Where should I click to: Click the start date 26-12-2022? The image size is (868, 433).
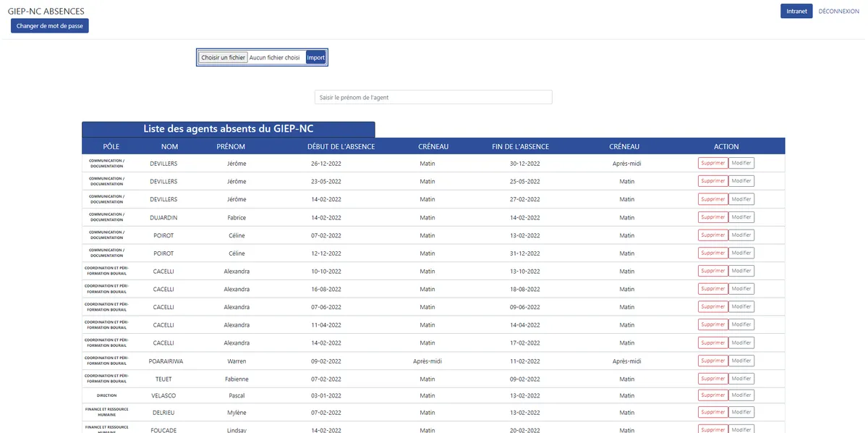(325, 163)
